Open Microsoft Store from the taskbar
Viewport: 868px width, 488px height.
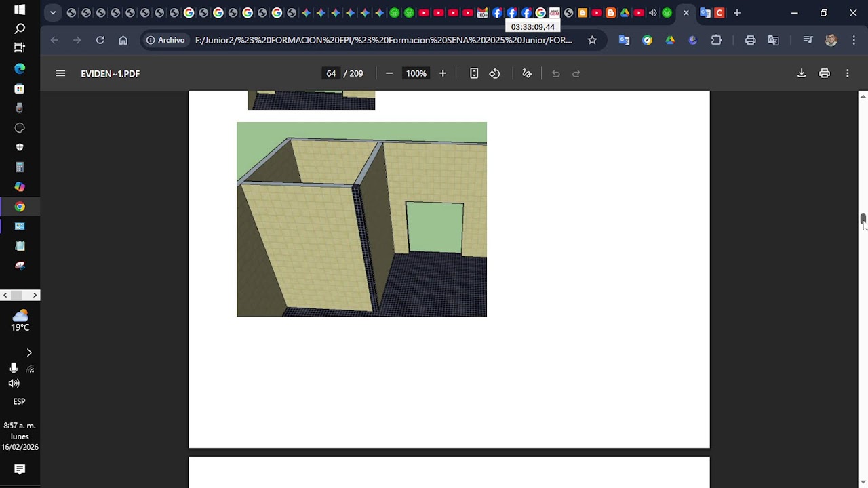(x=20, y=89)
